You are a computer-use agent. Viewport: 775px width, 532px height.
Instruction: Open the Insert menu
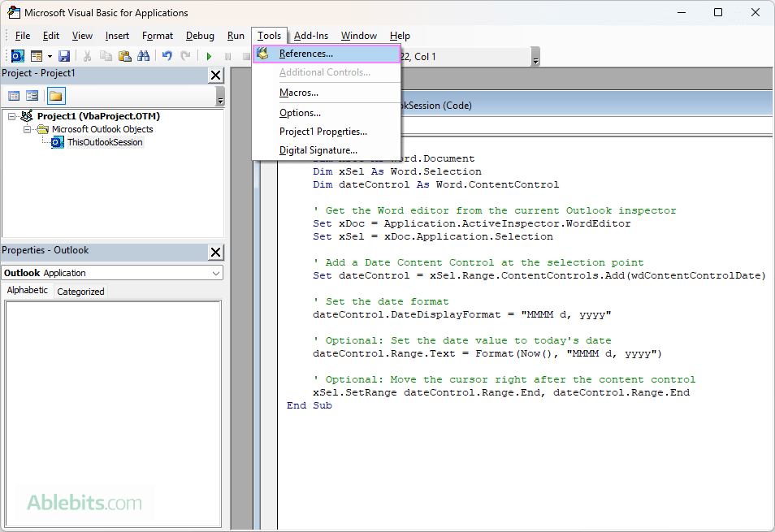click(x=117, y=36)
